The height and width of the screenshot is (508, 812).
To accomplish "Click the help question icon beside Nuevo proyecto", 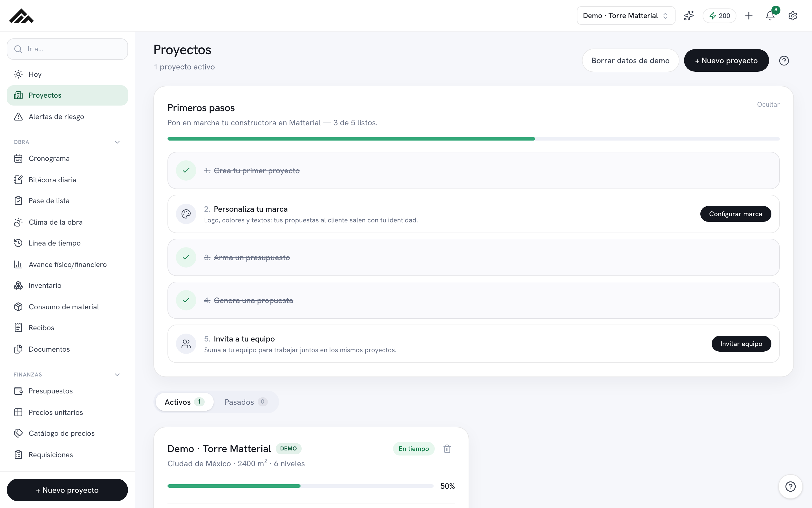I will pyautogui.click(x=784, y=60).
